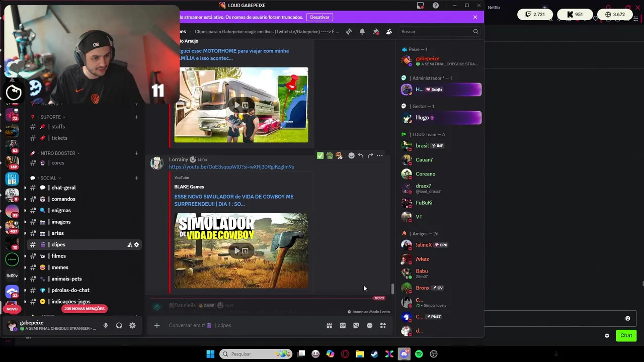Open add reaction emoji picker on message
The image size is (644, 362).
(x=351, y=155)
